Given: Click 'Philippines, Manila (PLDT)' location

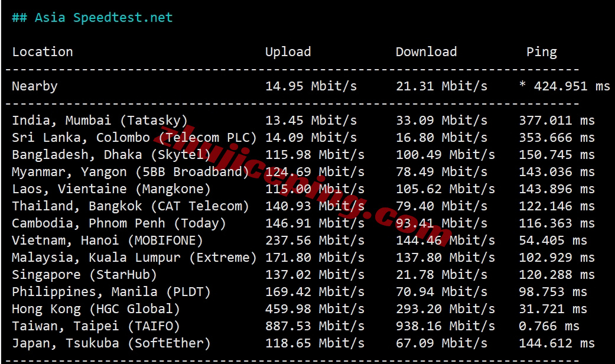Looking at the screenshot, I should tap(111, 292).
